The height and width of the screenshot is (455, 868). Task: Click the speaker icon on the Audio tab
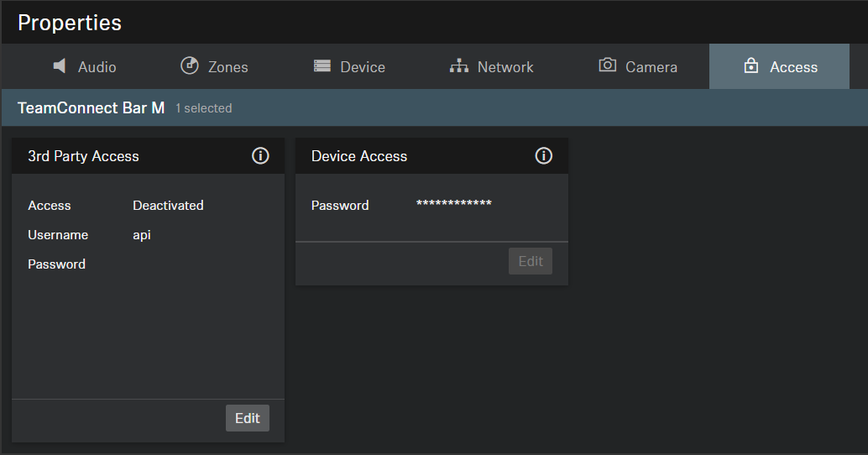click(60, 66)
